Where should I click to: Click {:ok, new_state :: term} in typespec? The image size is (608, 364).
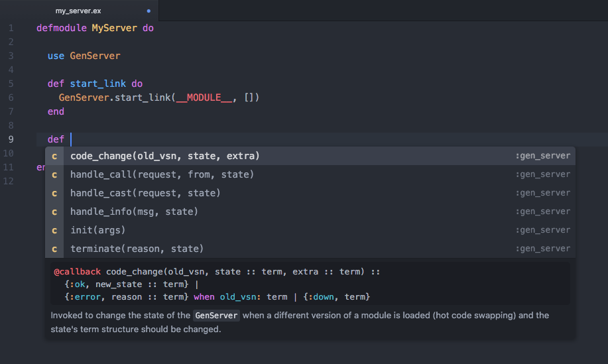[x=127, y=284]
